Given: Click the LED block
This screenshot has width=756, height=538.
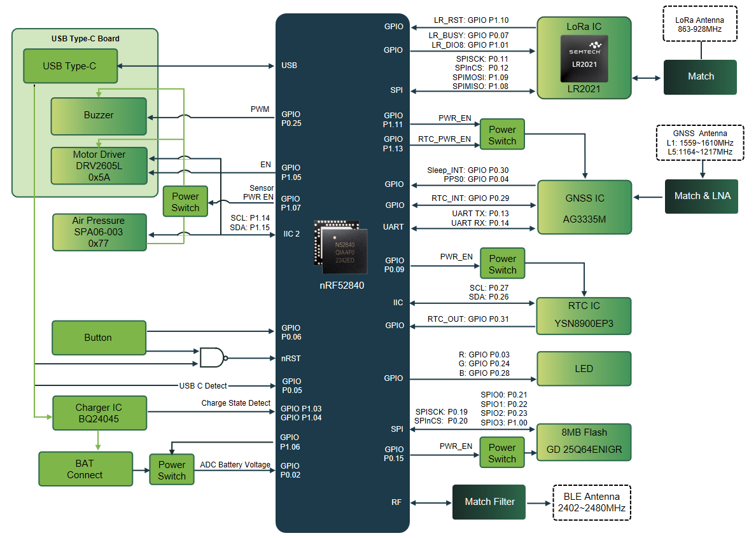Looking at the screenshot, I should [x=584, y=368].
